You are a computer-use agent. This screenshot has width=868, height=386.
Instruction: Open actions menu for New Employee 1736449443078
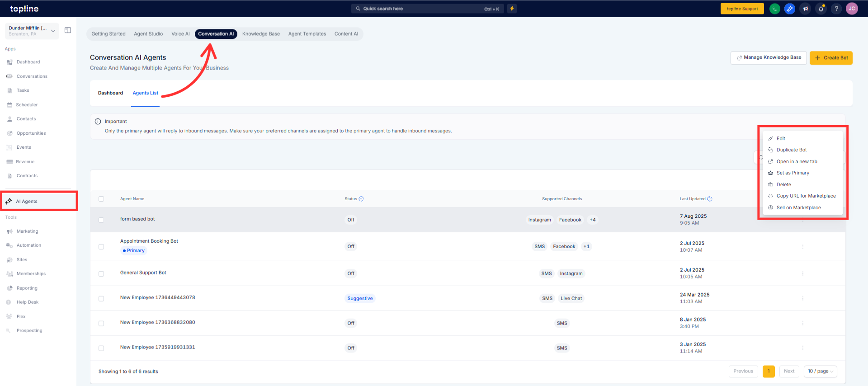click(x=803, y=299)
